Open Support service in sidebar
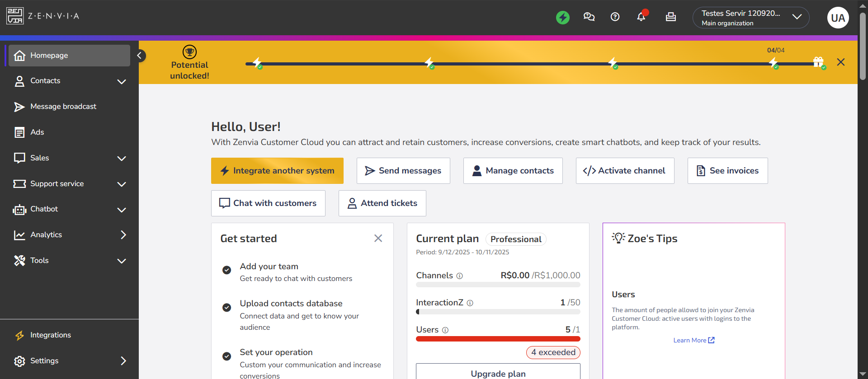 69,184
